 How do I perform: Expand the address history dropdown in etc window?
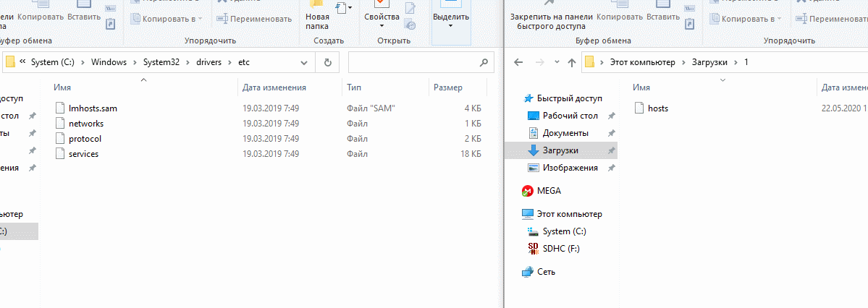coord(303,62)
